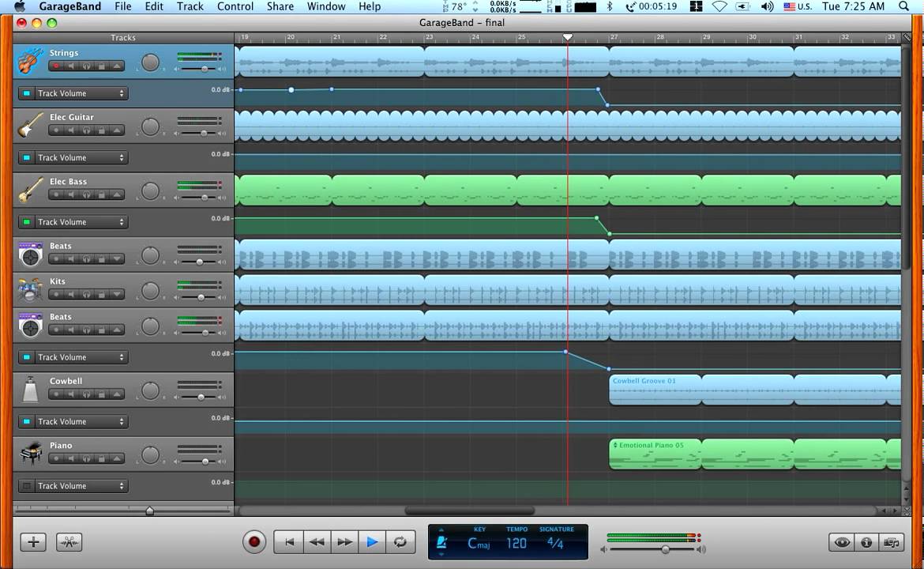Open Elec Guitar Track Volume automation dropdown

pyautogui.click(x=81, y=157)
